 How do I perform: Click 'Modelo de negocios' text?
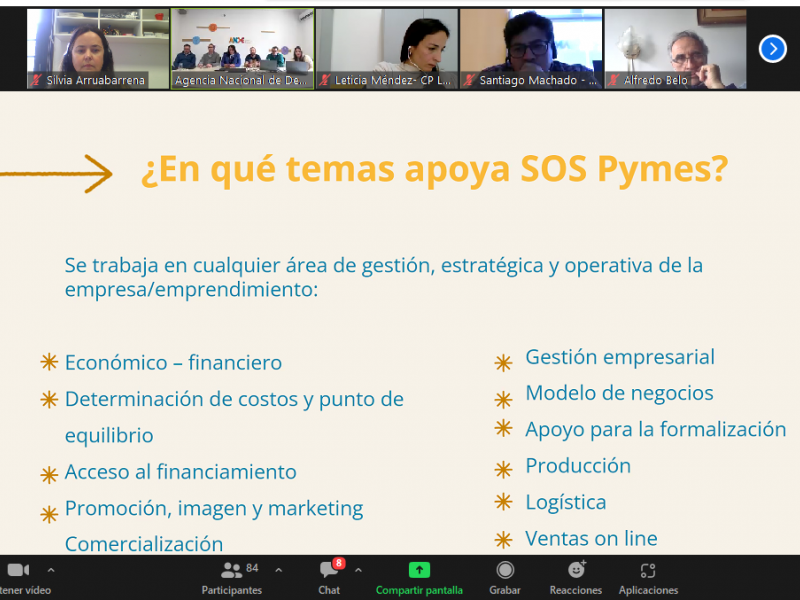pyautogui.click(x=619, y=393)
